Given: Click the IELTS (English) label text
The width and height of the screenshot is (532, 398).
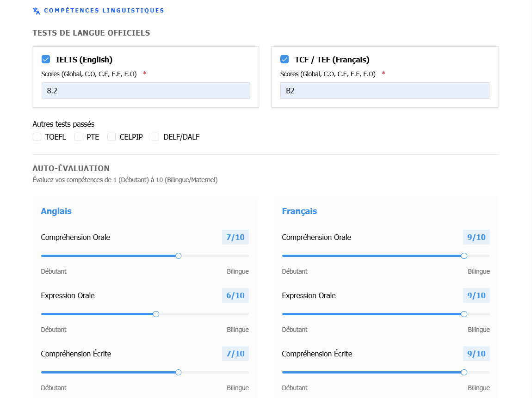Looking at the screenshot, I should (x=84, y=60).
